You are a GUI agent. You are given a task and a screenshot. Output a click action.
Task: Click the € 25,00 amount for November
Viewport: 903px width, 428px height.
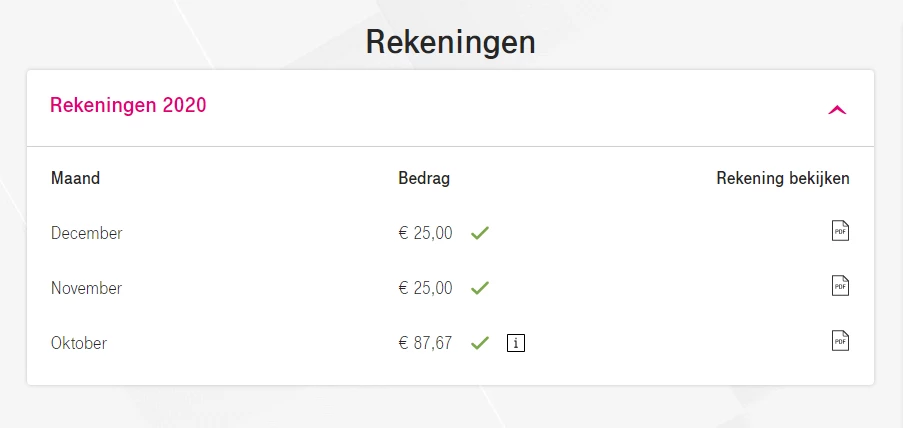[425, 288]
